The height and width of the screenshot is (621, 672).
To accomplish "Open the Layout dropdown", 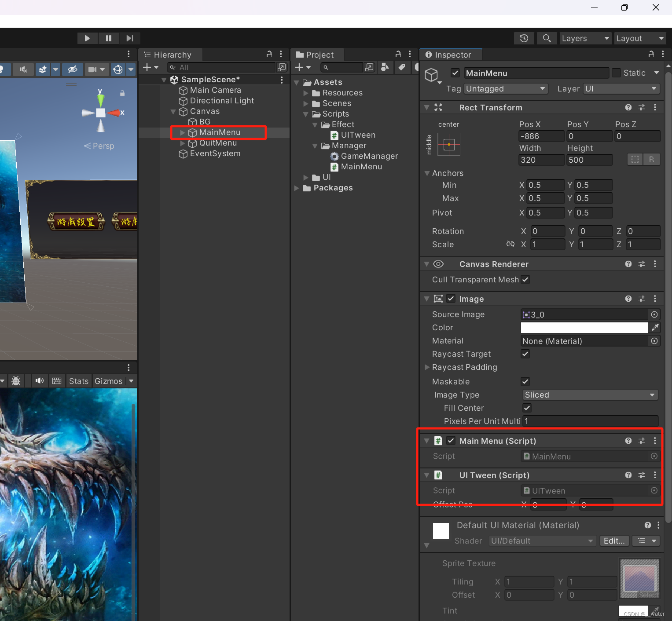I will tap(639, 38).
